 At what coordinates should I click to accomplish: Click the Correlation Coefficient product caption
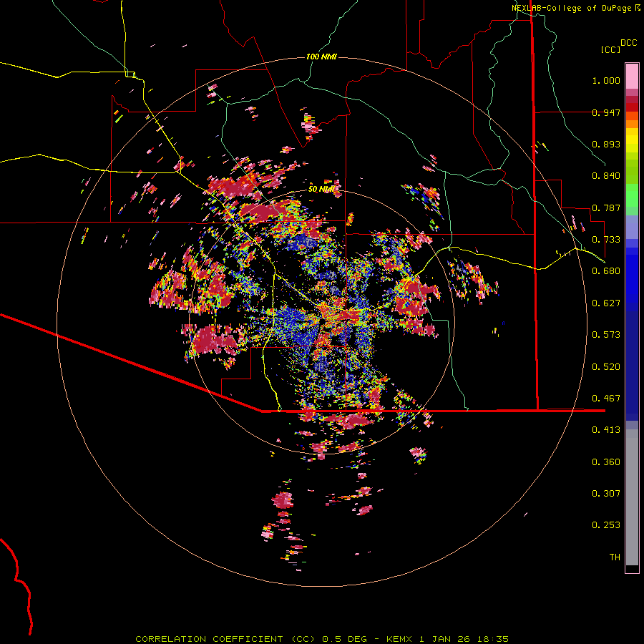[322, 639]
